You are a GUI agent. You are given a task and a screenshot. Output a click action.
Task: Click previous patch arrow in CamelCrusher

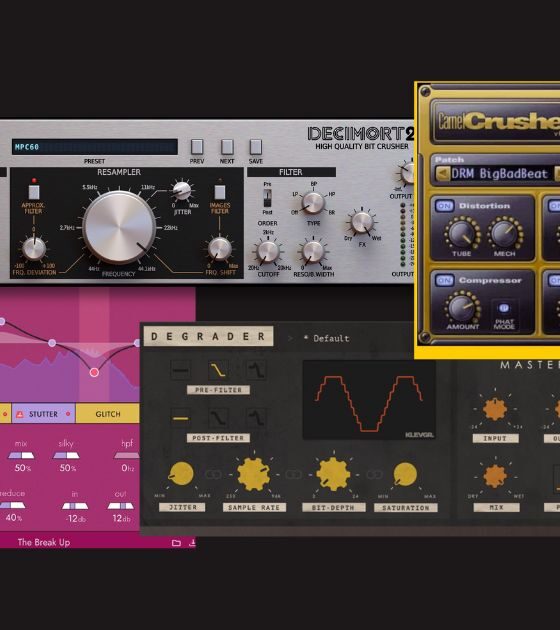coord(443,174)
